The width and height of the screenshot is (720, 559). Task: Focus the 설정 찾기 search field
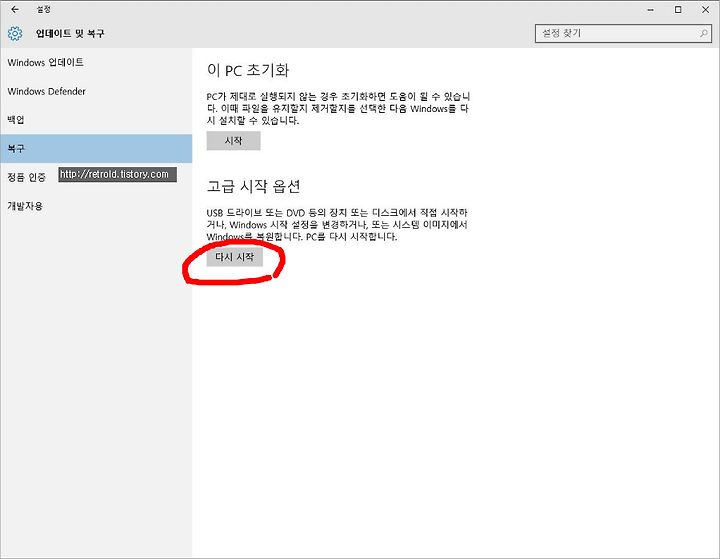(x=623, y=34)
